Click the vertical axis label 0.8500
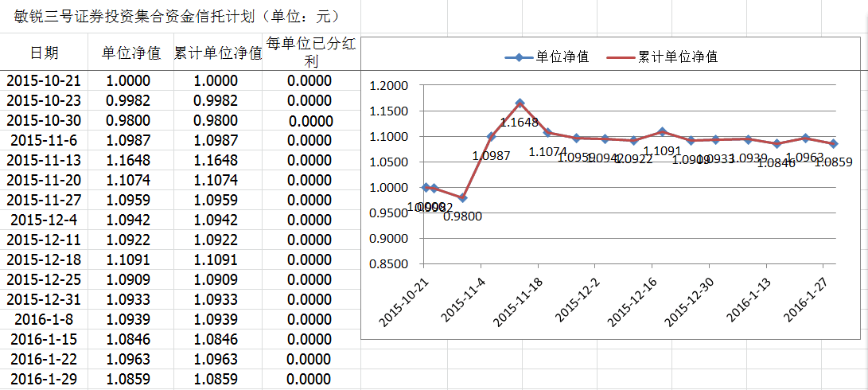The height and width of the screenshot is (390, 868). click(x=389, y=264)
